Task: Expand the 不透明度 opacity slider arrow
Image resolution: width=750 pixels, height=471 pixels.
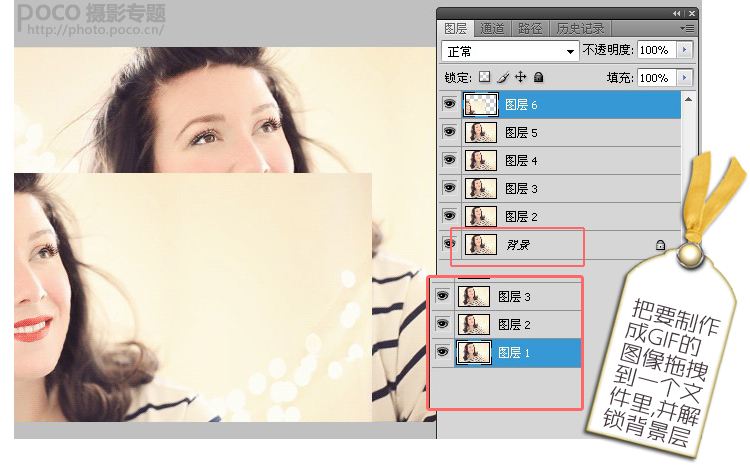Action: [x=684, y=50]
